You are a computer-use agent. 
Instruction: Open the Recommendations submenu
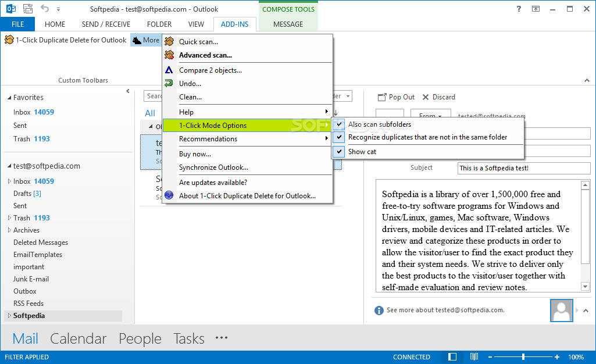[x=248, y=139]
